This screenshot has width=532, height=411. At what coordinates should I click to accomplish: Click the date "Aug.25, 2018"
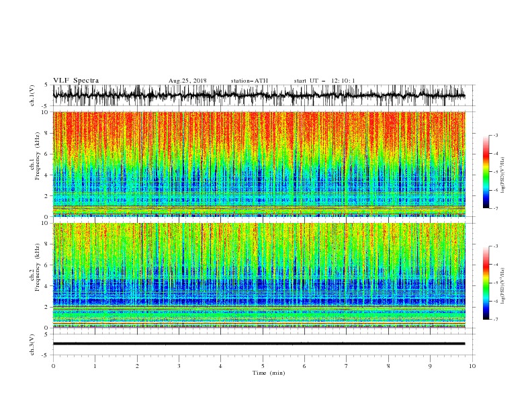(187, 81)
